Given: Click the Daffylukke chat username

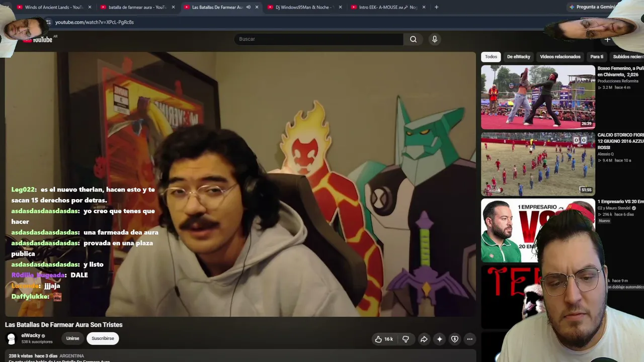Looking at the screenshot, I should point(30,297).
